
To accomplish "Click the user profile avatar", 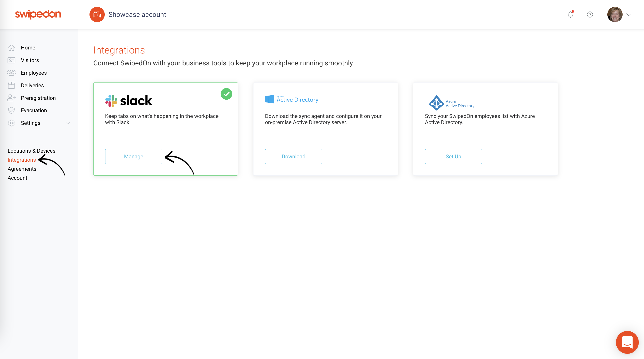I will [x=615, y=15].
